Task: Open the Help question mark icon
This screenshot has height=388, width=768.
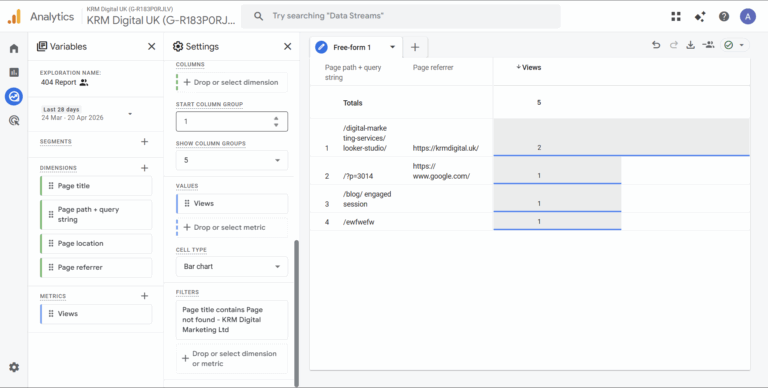Action: pos(724,17)
